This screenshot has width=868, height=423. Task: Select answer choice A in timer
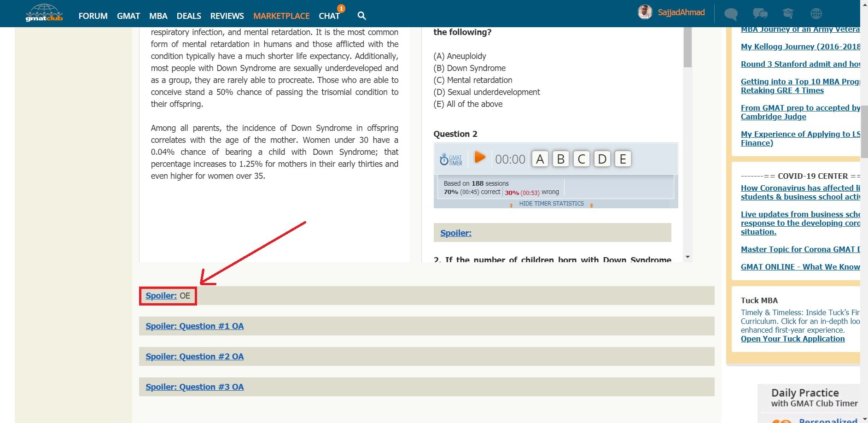(x=540, y=159)
